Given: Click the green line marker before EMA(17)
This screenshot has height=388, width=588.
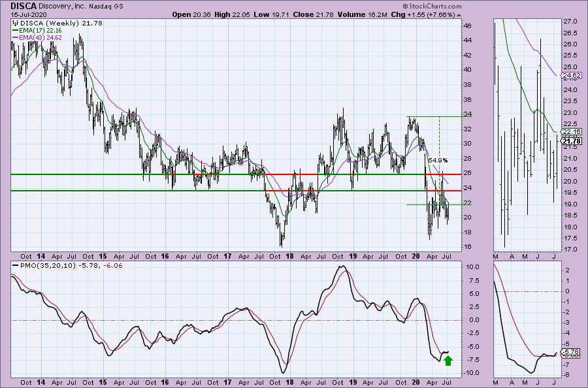Looking at the screenshot, I should [16, 30].
